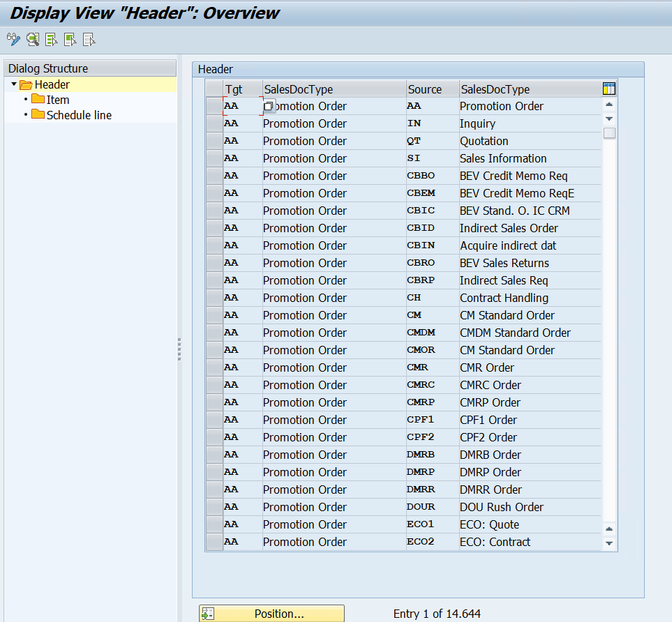The height and width of the screenshot is (622, 672).
Task: Click the Deselect All toolbar icon
Action: coord(89,40)
